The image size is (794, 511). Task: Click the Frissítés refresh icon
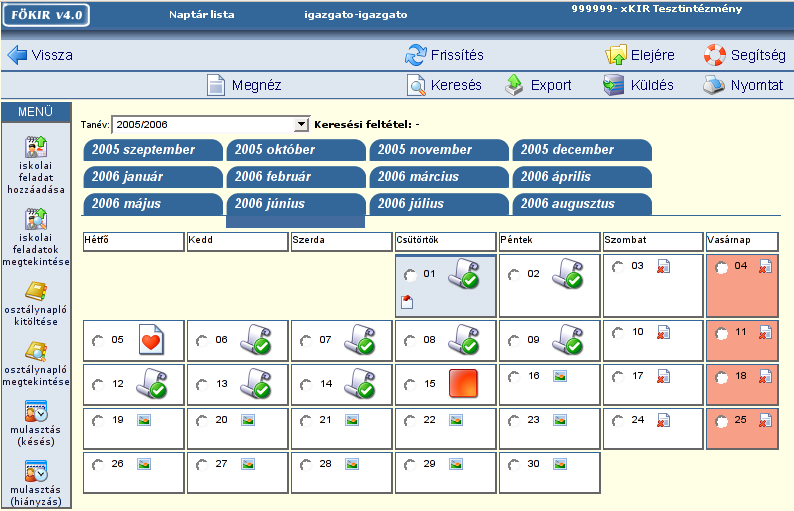415,55
